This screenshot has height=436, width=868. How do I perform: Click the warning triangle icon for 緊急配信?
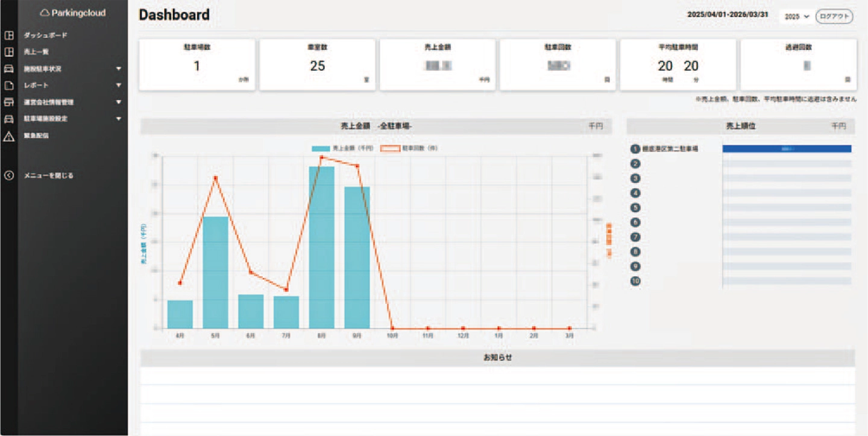pos(9,136)
